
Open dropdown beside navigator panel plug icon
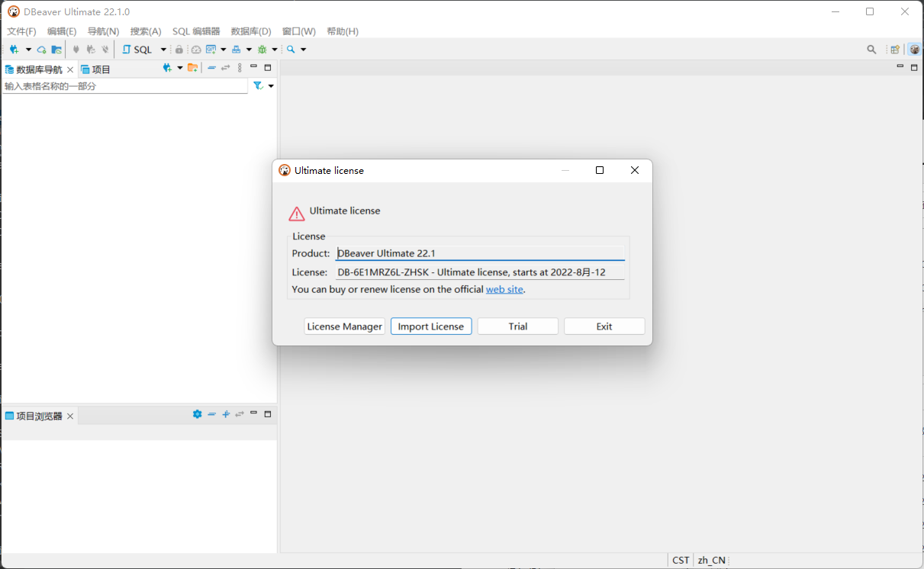[x=180, y=68]
